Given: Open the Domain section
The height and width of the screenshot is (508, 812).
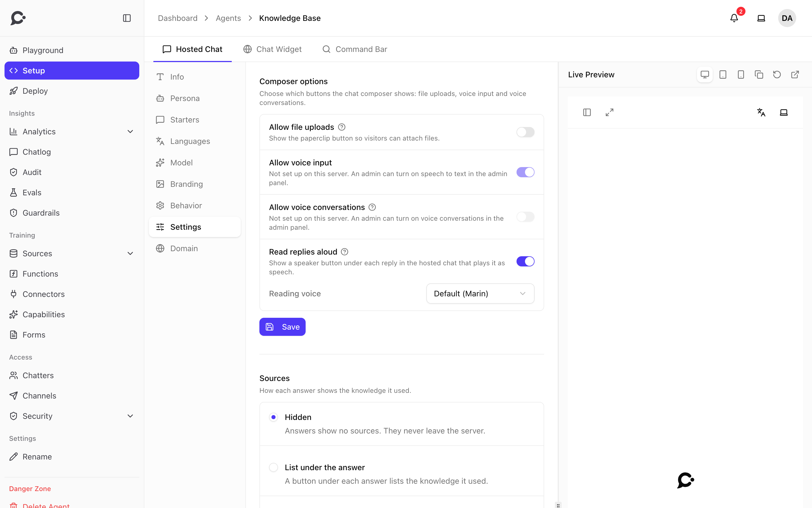Looking at the screenshot, I should tap(195, 248).
